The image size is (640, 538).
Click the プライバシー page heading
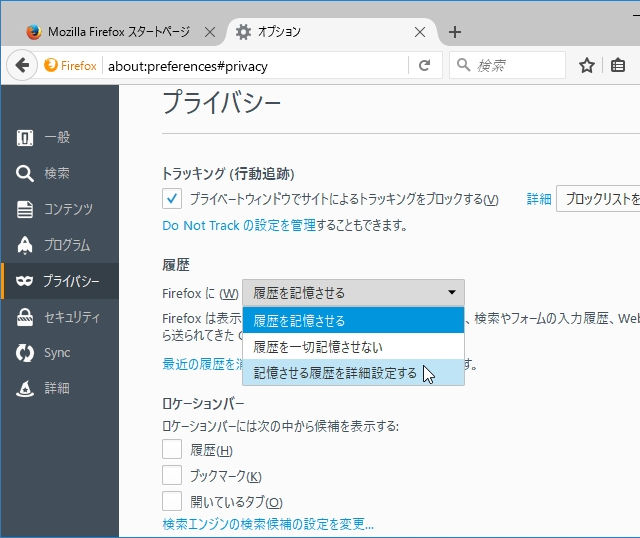tap(222, 103)
